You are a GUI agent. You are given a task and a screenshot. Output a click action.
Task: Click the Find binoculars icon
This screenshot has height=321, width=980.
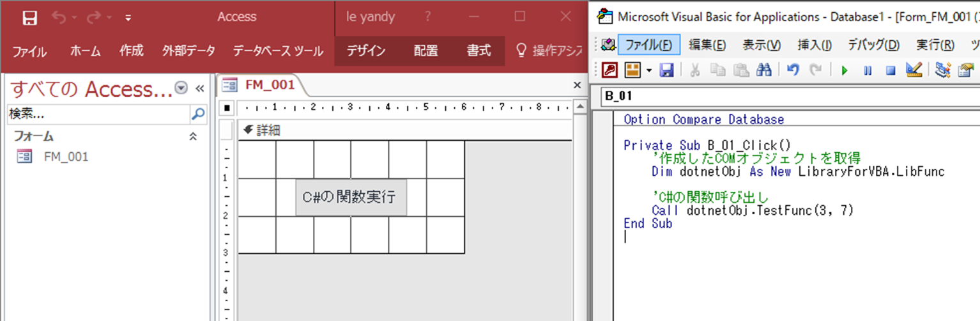pyautogui.click(x=763, y=70)
